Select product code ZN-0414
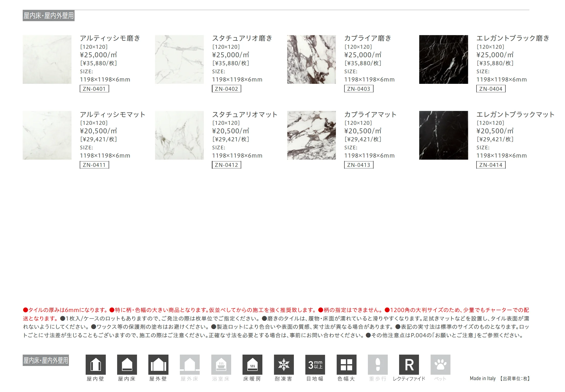 point(491,165)
